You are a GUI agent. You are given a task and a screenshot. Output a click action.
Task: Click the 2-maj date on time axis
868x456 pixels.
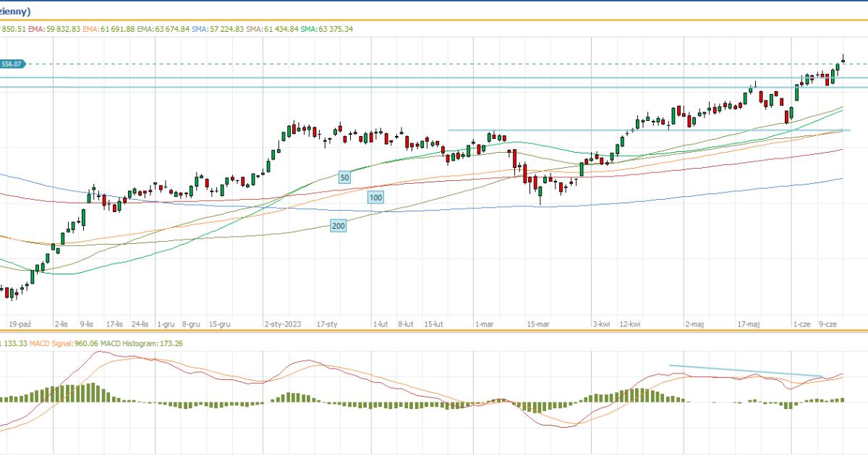click(694, 324)
